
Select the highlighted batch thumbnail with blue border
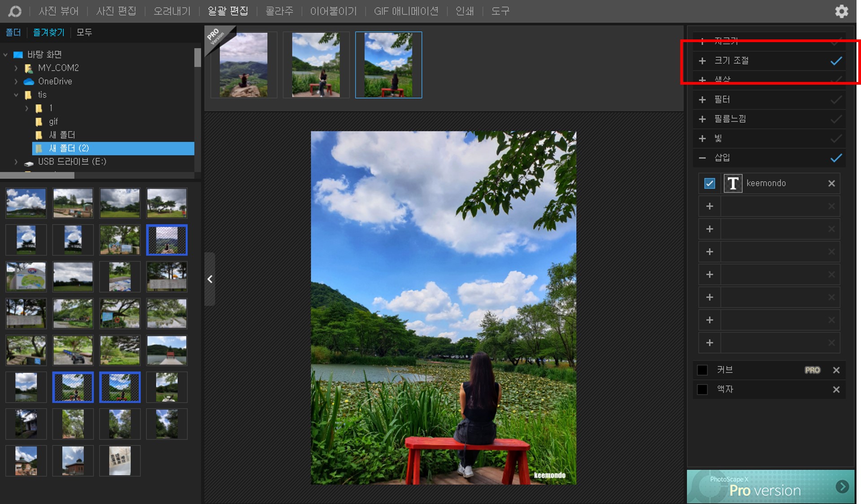point(388,65)
